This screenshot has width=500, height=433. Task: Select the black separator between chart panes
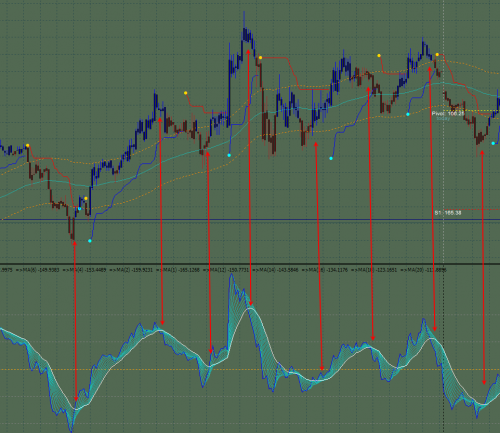pos(250,264)
